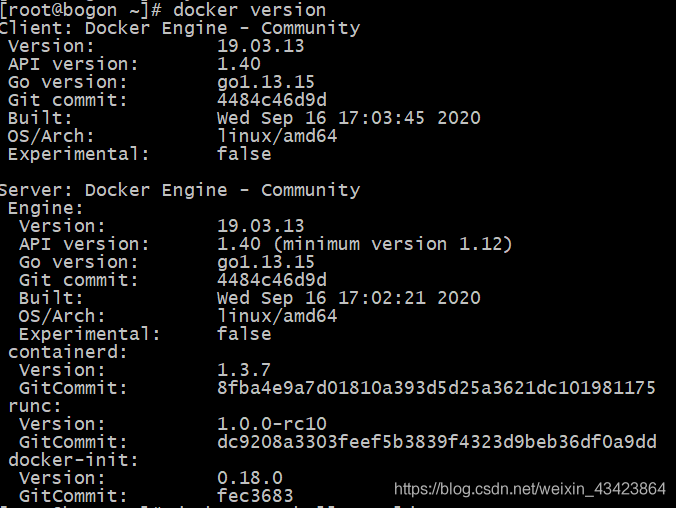Click server build date ending 17:02:21 2020
Screen dimensions: 676x508
[x=348, y=298]
